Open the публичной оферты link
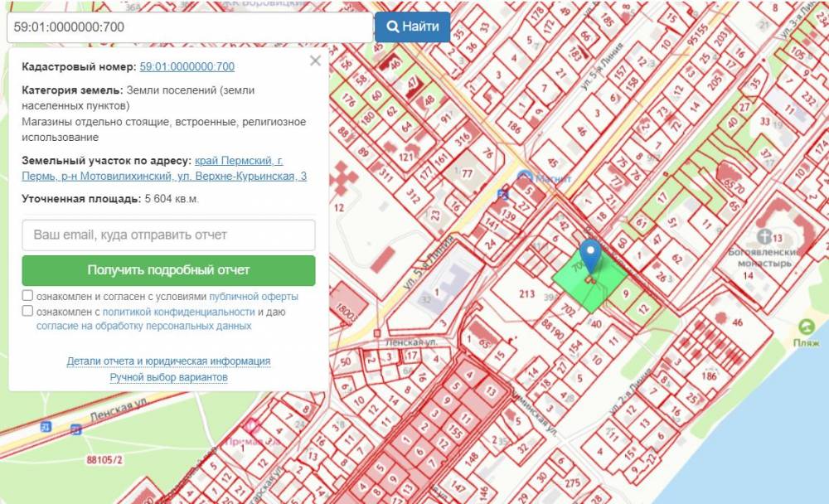The image size is (829, 504). (x=253, y=296)
